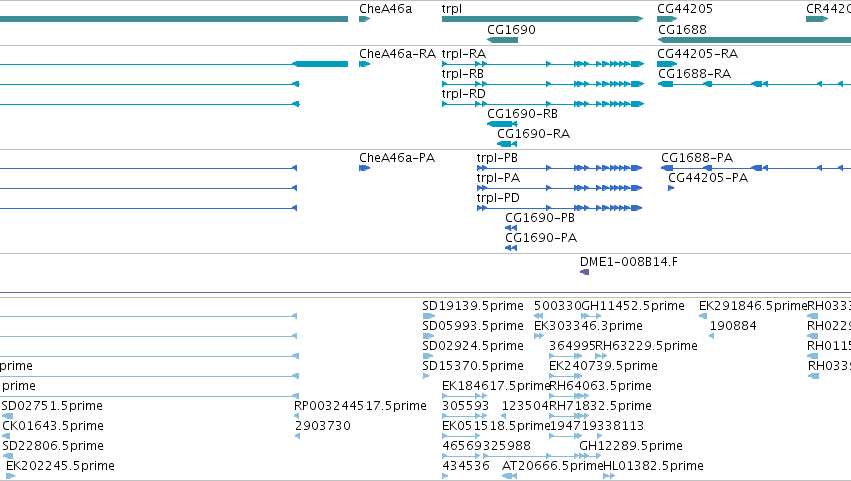This screenshot has height=481, width=851.
Task: Click the 2903730 alignment label
Action: click(x=322, y=426)
